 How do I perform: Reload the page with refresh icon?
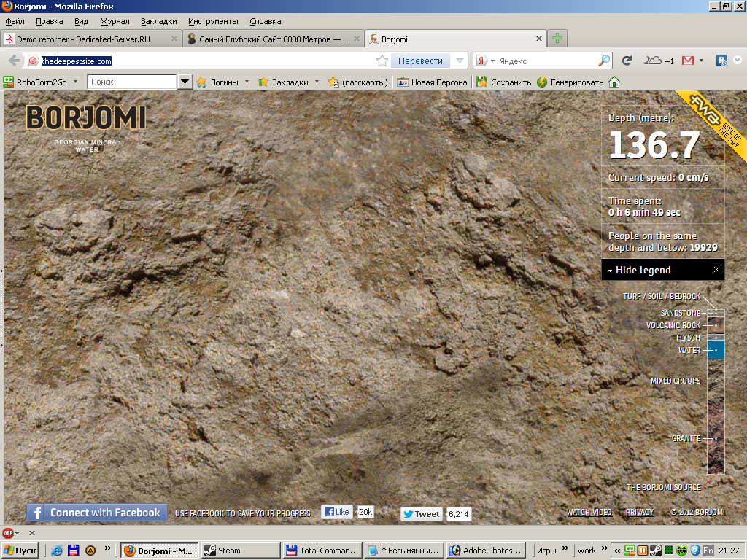click(x=627, y=61)
